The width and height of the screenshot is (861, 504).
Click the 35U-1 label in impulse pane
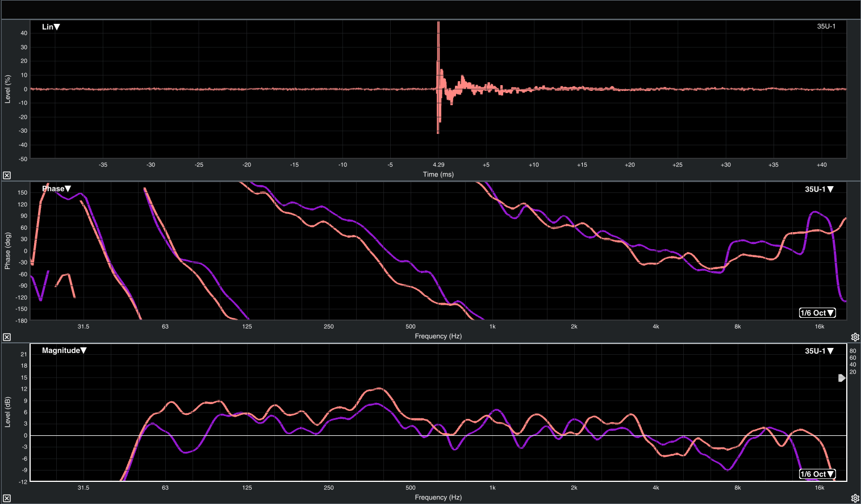click(826, 27)
